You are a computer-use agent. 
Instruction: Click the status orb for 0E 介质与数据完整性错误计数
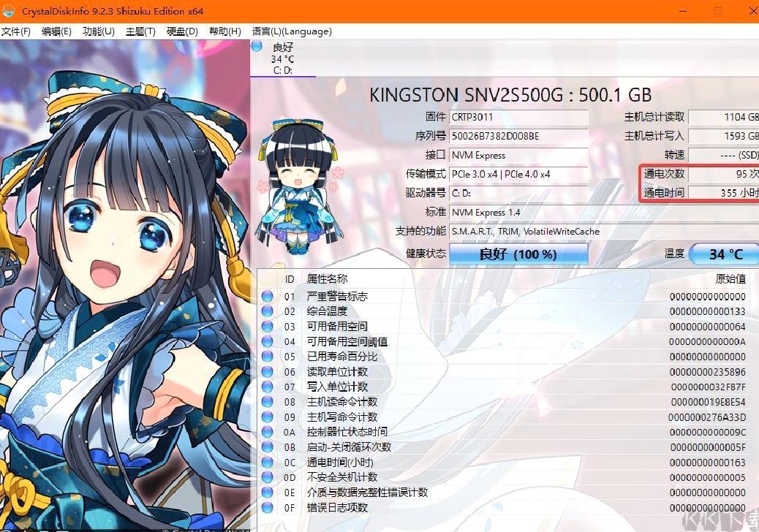(x=267, y=493)
